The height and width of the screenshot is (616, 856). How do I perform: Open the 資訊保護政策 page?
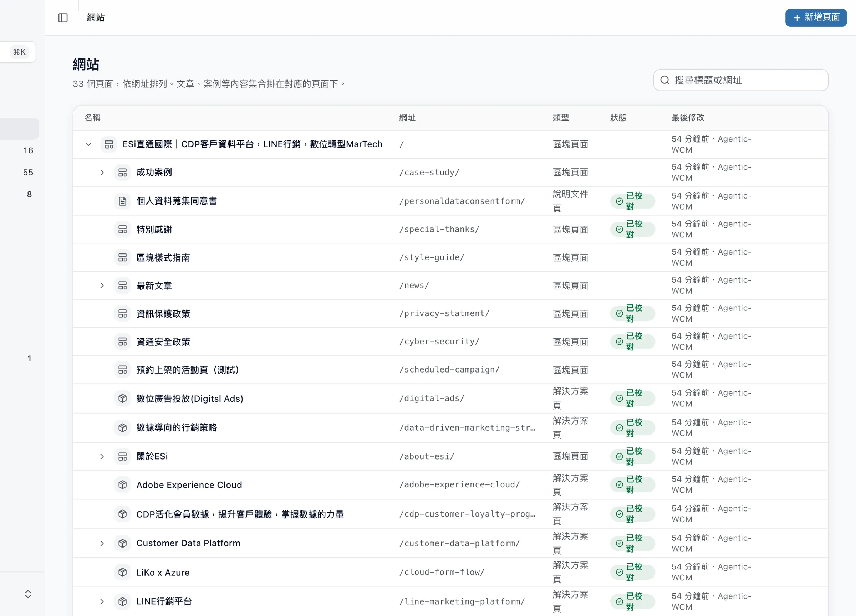[163, 313]
